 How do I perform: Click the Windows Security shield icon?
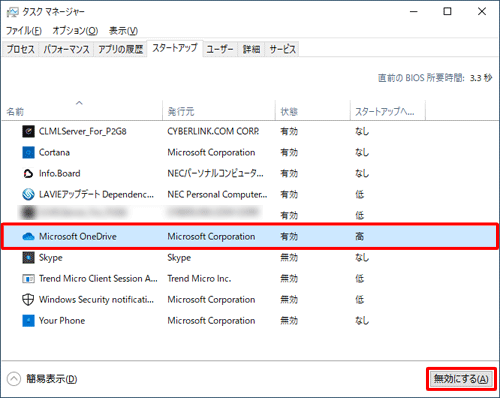(x=28, y=299)
